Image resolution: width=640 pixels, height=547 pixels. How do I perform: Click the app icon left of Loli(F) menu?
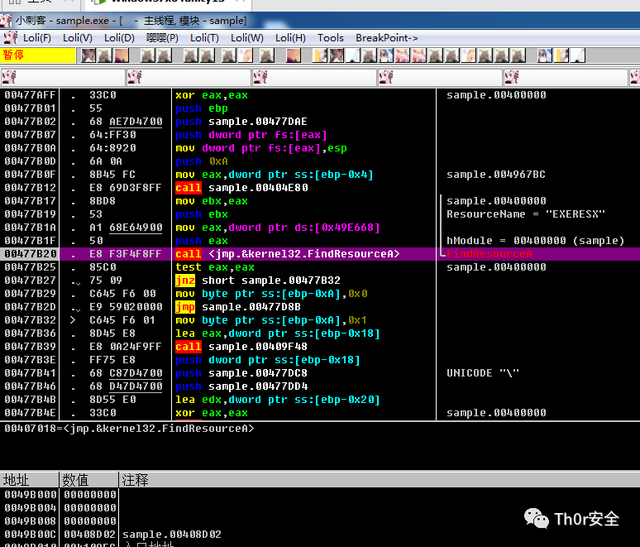point(9,38)
